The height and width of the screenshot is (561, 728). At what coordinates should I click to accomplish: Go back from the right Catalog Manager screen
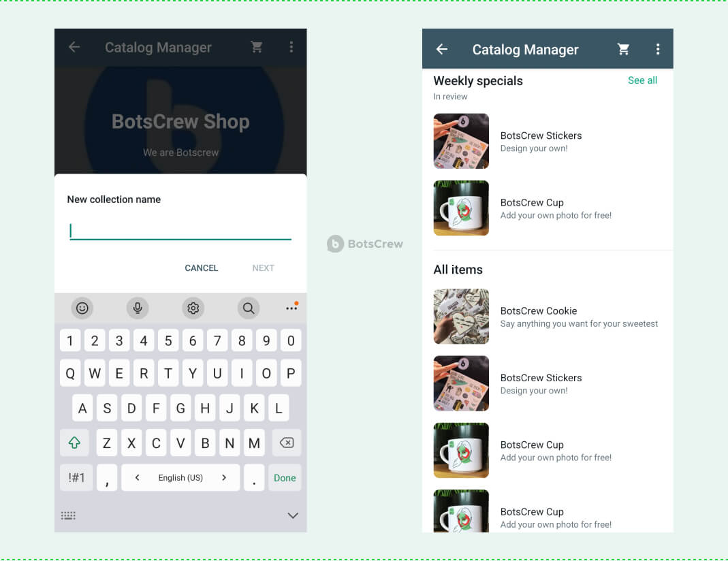point(442,49)
